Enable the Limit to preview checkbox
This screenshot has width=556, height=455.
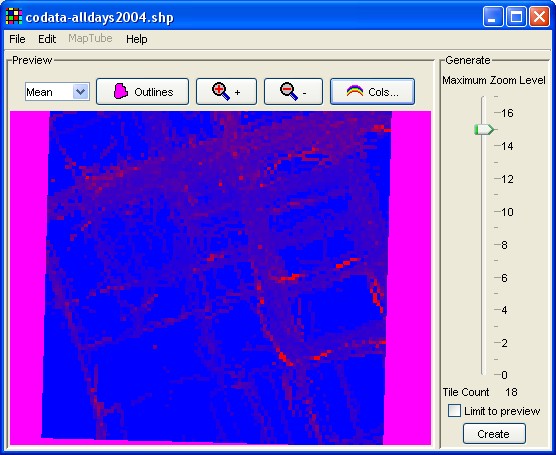tap(454, 411)
